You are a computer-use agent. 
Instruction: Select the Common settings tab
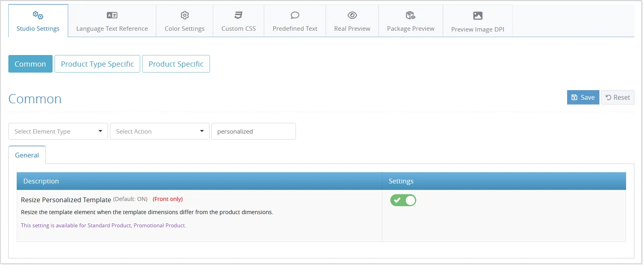30,64
